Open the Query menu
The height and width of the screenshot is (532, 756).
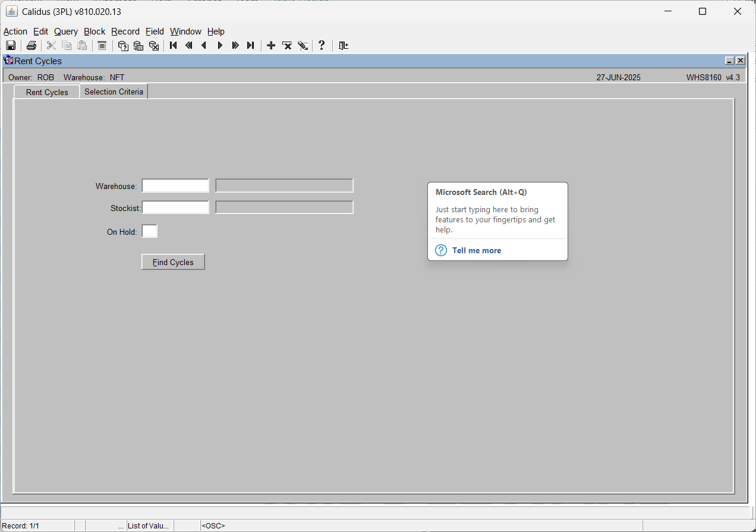(x=66, y=32)
